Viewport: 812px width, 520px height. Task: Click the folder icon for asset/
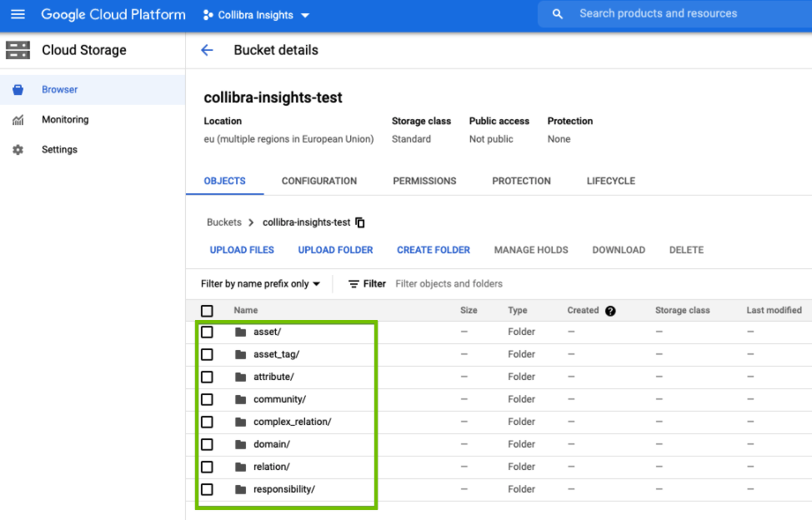coord(241,332)
